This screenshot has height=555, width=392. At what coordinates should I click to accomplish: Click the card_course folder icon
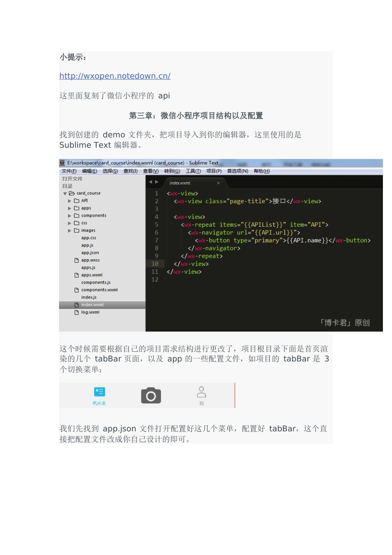[72, 193]
